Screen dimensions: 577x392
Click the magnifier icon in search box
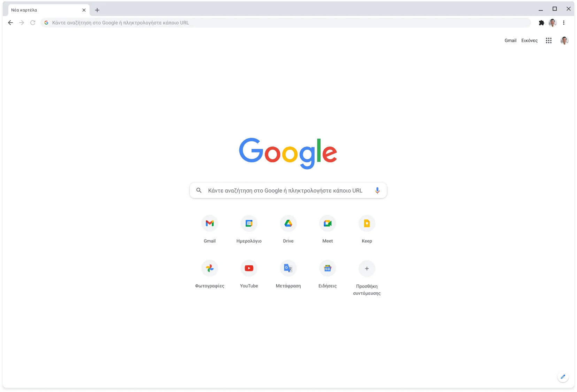pyautogui.click(x=199, y=190)
